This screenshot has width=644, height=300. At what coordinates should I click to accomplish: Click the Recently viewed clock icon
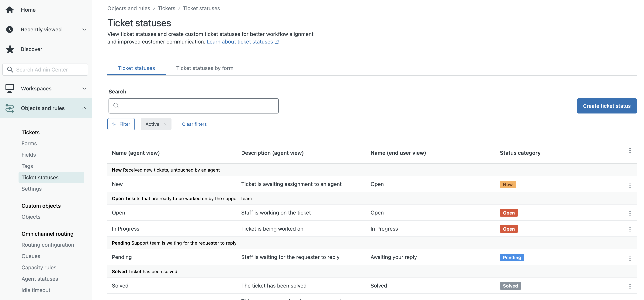coord(10,30)
